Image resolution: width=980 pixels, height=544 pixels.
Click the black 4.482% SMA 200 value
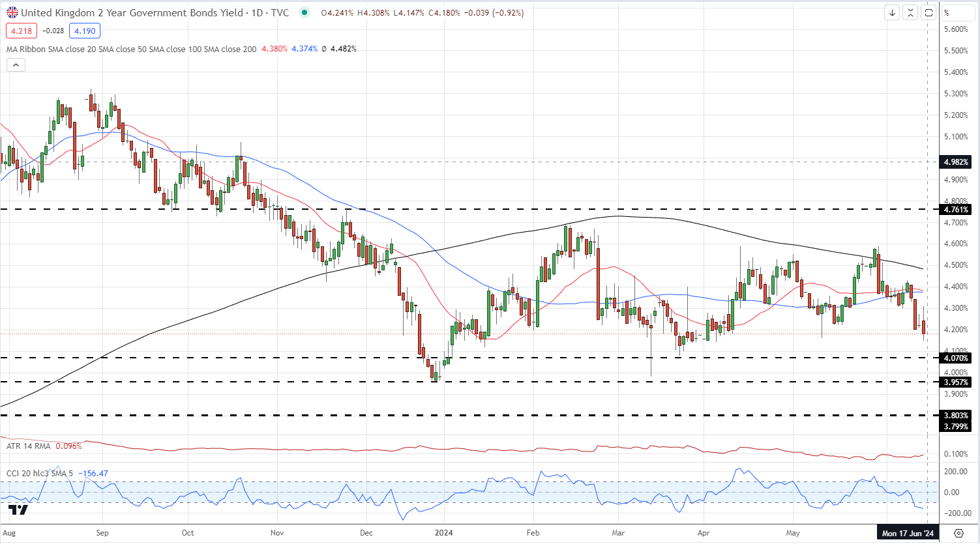click(x=344, y=49)
